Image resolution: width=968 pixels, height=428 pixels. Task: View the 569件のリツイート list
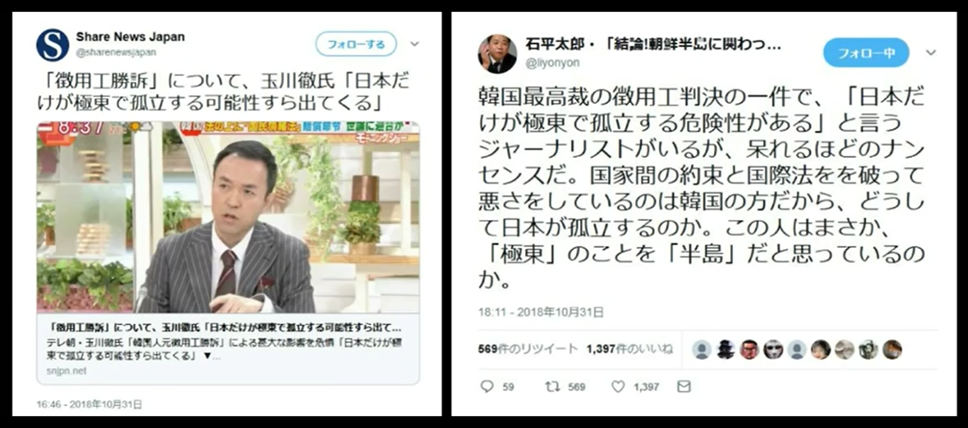pos(528,350)
